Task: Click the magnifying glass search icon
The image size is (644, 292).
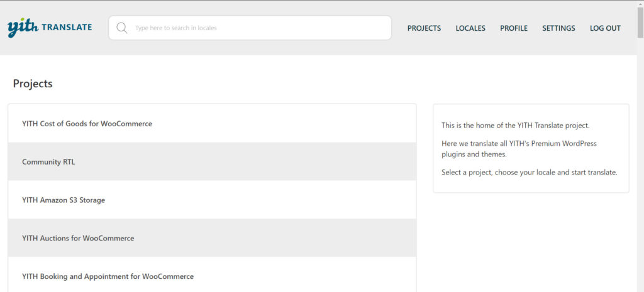Action: click(122, 28)
